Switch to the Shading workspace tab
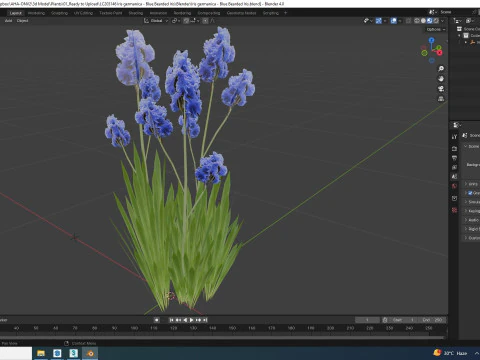Image resolution: width=480 pixels, height=360 pixels. 136,13
